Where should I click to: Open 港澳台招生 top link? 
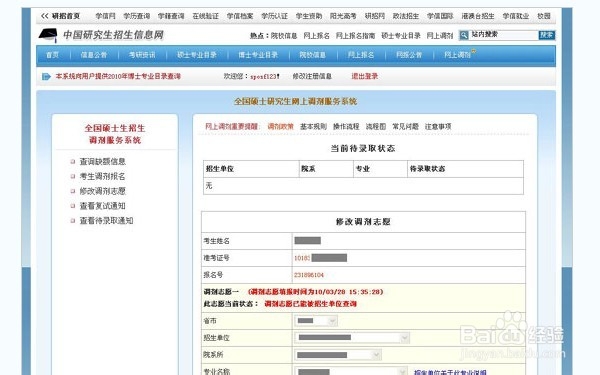point(478,16)
